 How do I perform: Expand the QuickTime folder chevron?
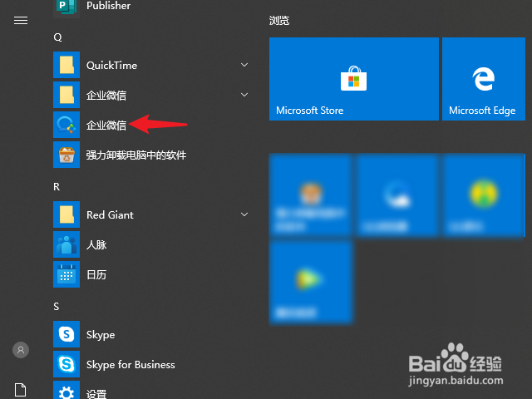[x=244, y=65]
